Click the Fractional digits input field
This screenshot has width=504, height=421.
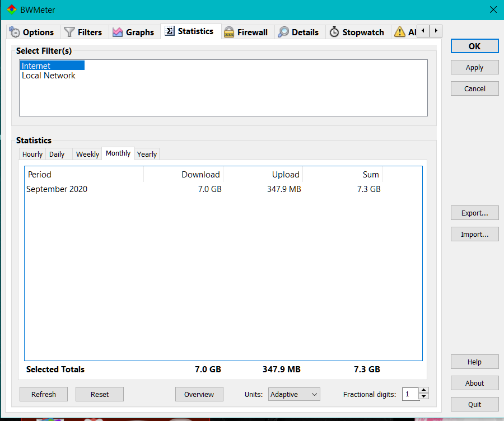410,394
